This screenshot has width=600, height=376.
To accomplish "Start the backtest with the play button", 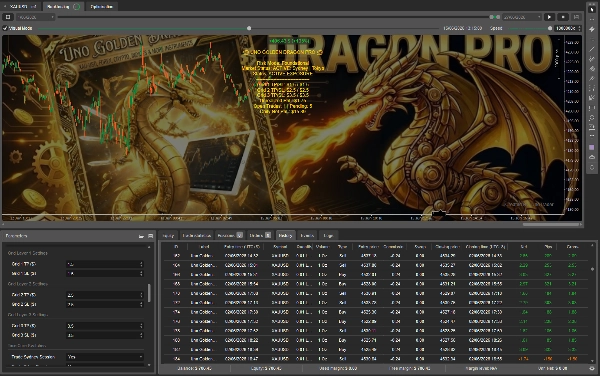I will click(549, 17).
